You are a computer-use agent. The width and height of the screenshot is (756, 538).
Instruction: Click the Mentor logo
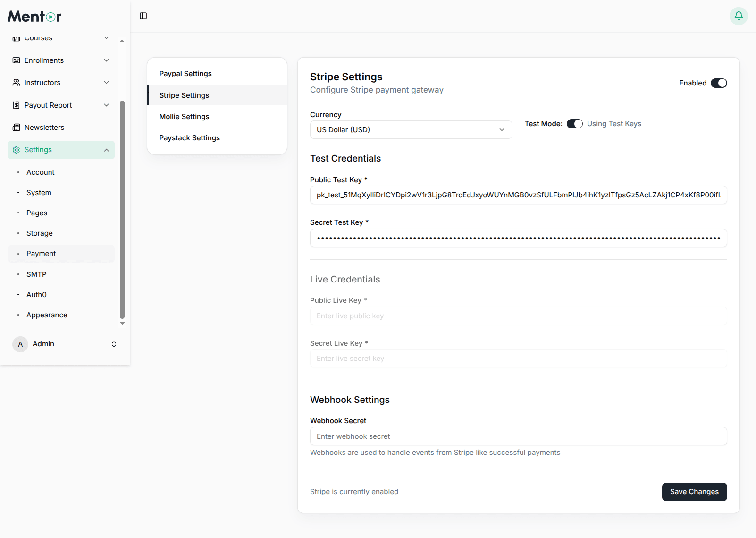[x=34, y=16]
